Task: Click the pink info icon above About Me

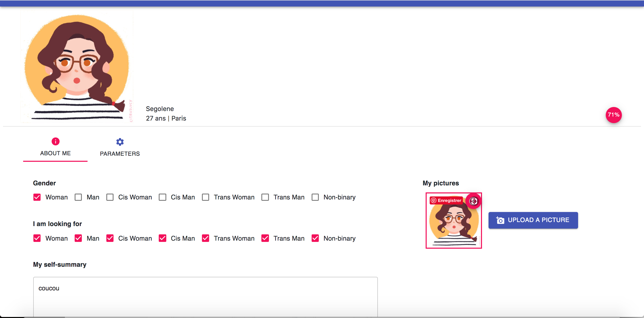Action: pyautogui.click(x=55, y=141)
